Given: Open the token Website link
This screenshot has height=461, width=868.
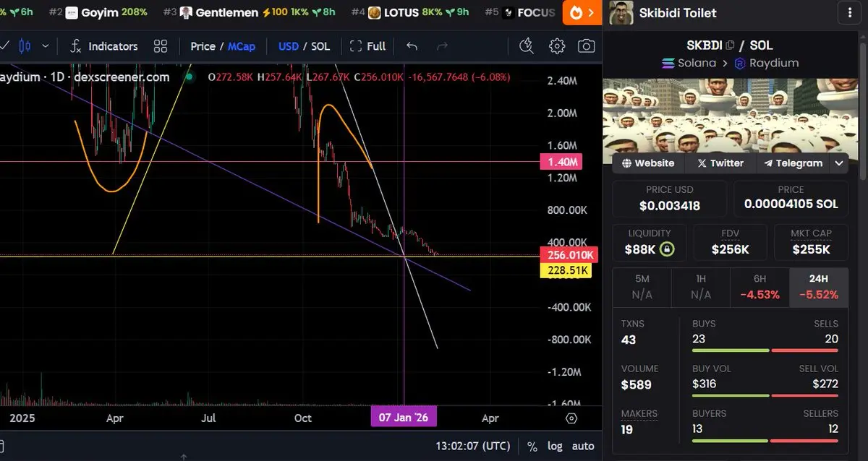Looking at the screenshot, I should (648, 163).
